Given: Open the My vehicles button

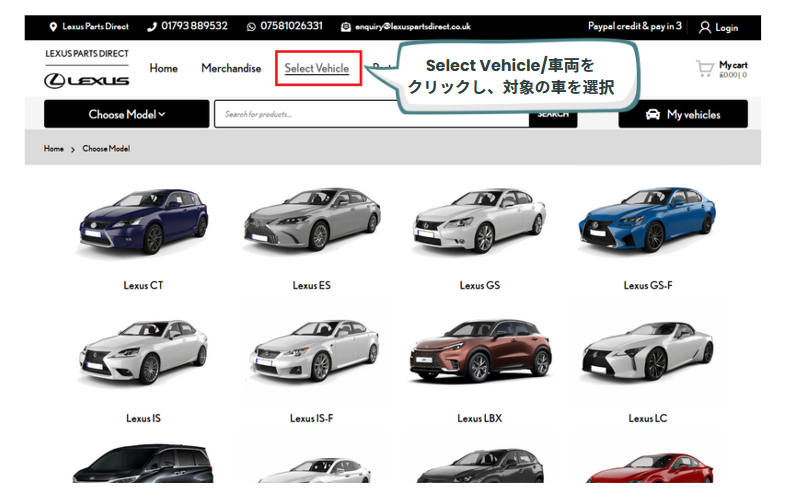Looking at the screenshot, I should 683,114.
